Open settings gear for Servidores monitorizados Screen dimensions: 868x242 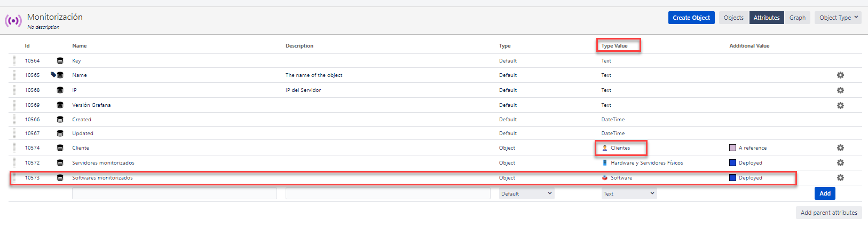[x=840, y=162]
